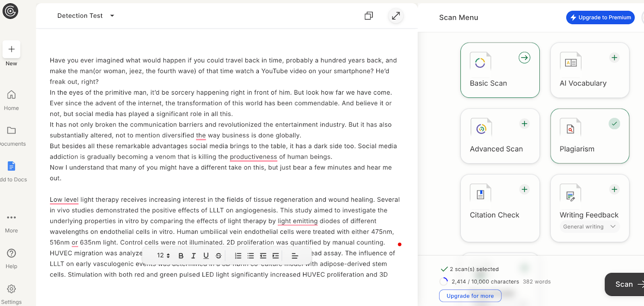Viewport: 644px width, 306px height.
Task: Apply strikethrough formatting to text
Action: coord(219,256)
